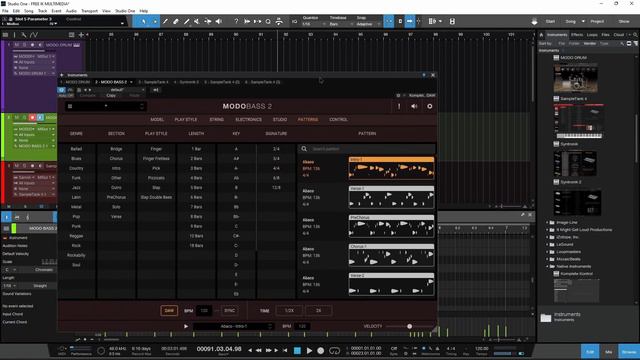Expand the LoudMonsters folder in browser
Screen dimensions: 640x360
click(547, 252)
